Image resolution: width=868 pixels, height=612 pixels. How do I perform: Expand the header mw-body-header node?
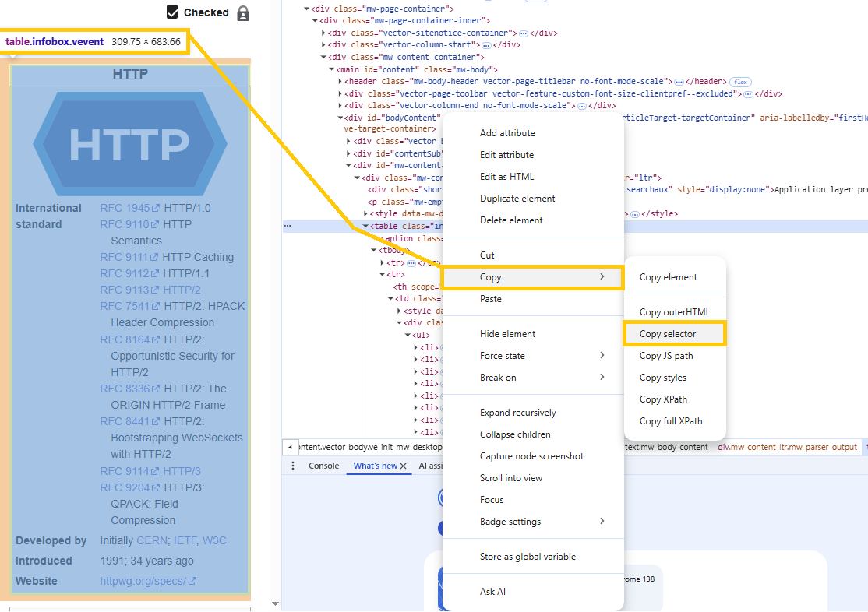coord(340,82)
